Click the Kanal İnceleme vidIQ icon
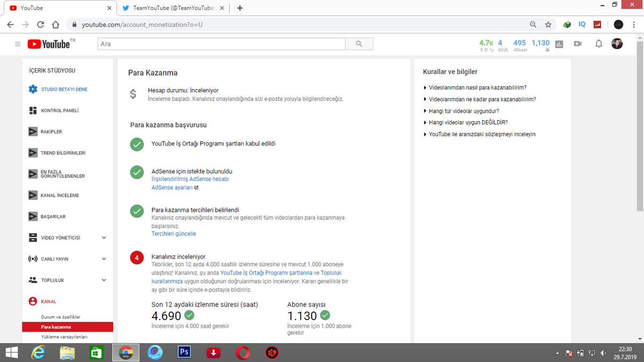This screenshot has width=644, height=362. click(33, 195)
